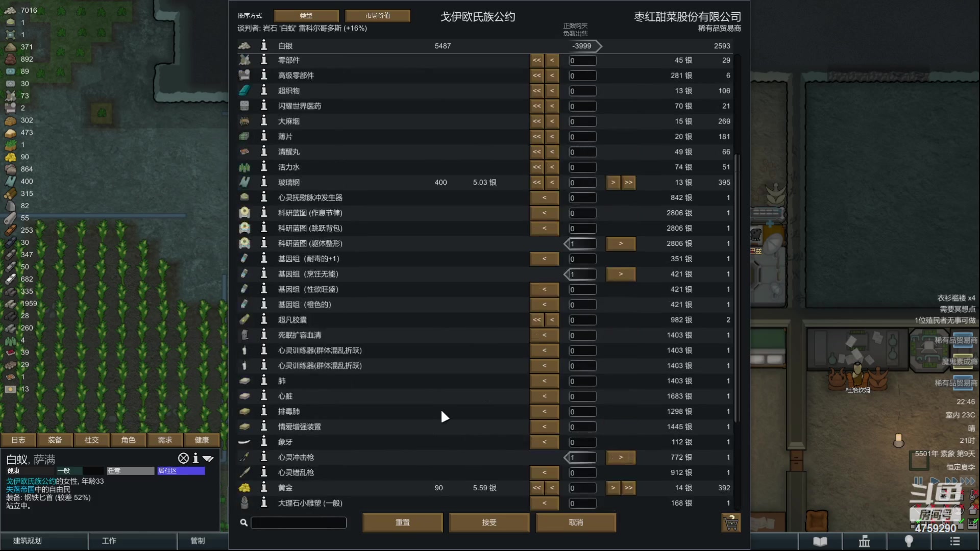Click 重置 reset button

(x=403, y=522)
